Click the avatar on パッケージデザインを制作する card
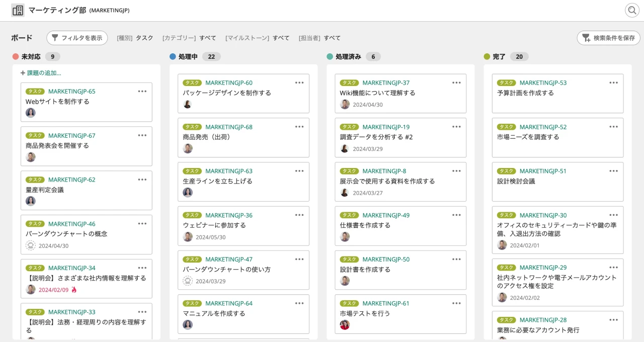Image resolution: width=644 pixels, height=342 pixels. (187, 104)
